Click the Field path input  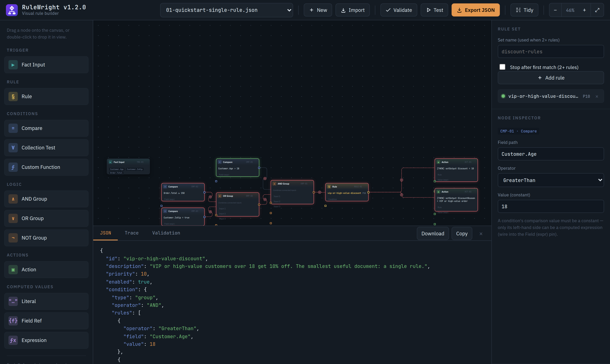(x=551, y=154)
